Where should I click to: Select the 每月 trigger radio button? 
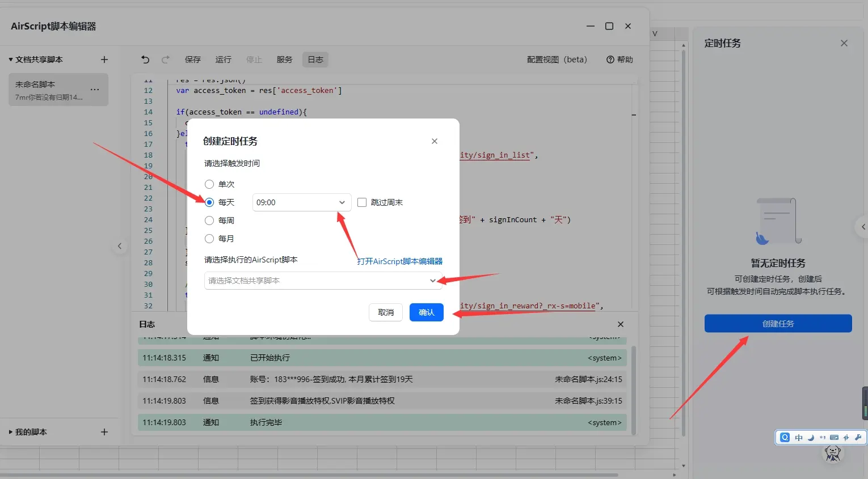pos(209,239)
